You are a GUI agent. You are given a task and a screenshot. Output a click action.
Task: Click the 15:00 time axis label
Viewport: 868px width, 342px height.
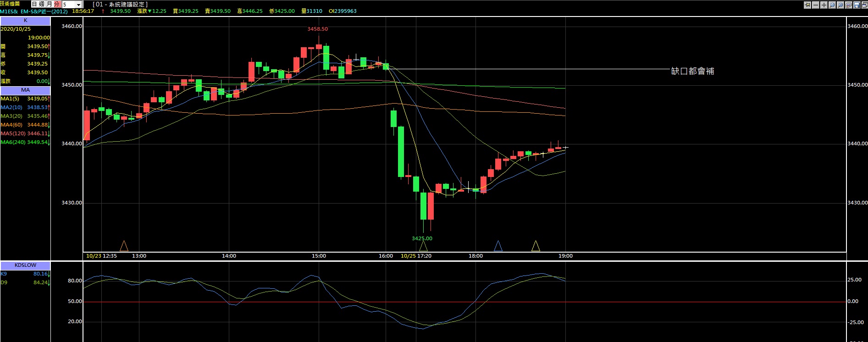point(319,256)
